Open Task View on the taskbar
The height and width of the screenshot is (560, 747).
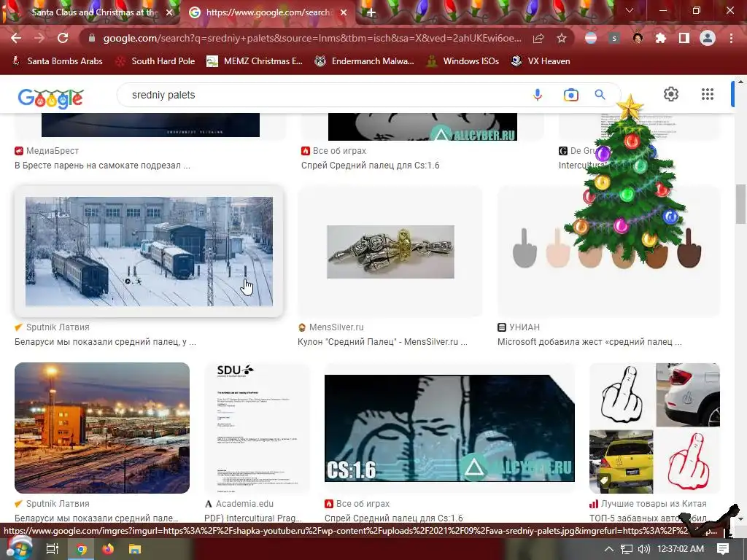[53, 549]
